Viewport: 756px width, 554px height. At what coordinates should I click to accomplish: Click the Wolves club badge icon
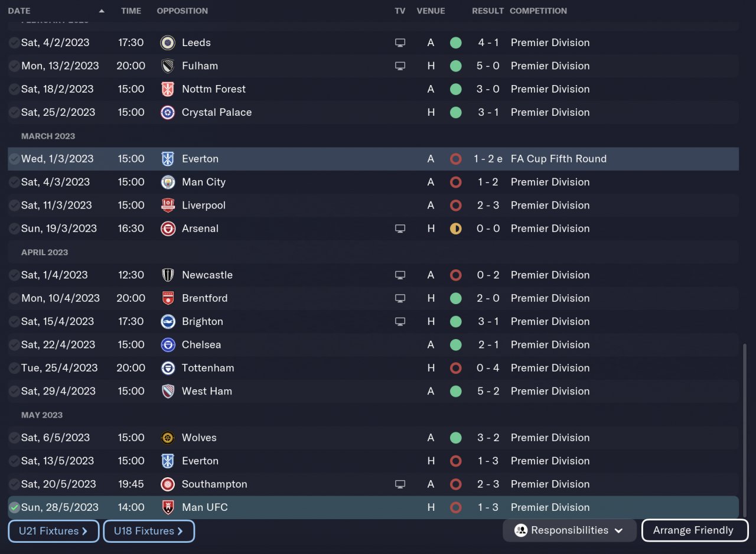tap(168, 438)
